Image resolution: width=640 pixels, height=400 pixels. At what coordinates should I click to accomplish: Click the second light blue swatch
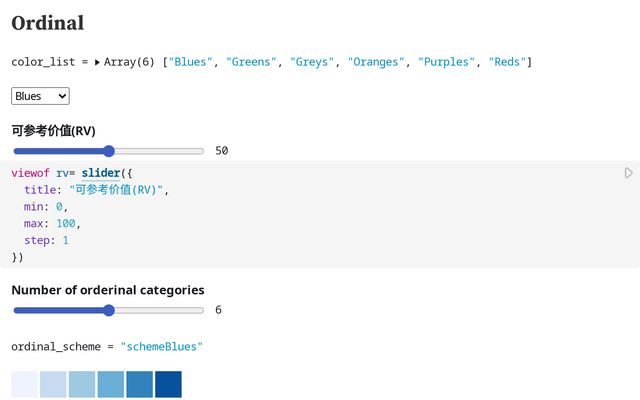coord(53,384)
